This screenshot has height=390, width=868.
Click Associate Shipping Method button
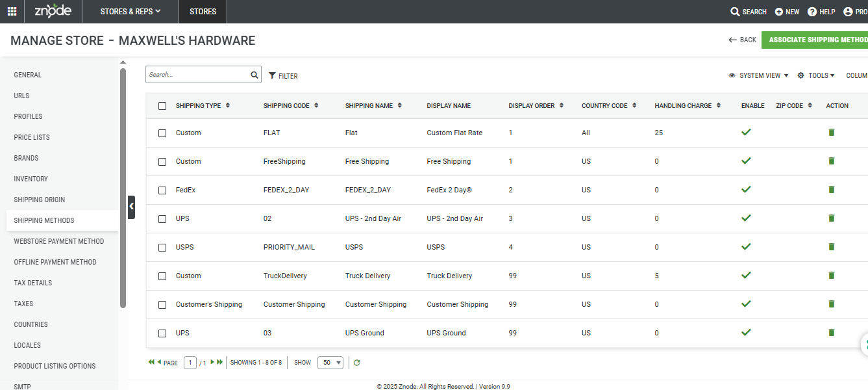pyautogui.click(x=815, y=40)
